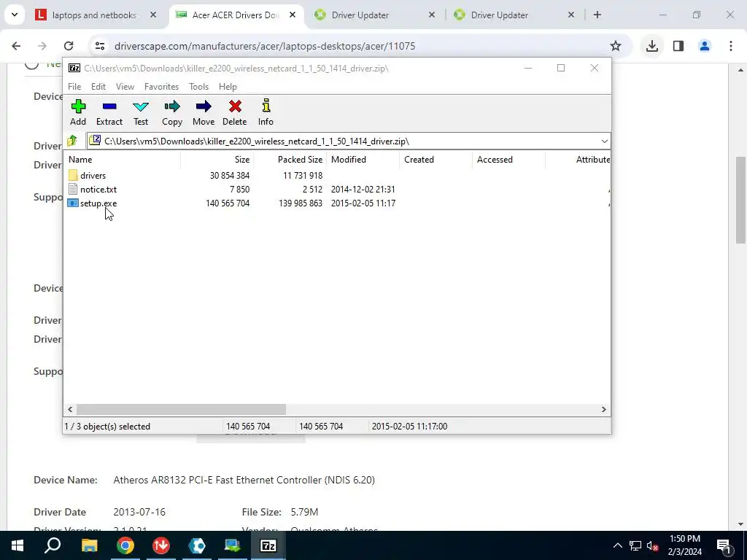Switch to the first Driver Updater tab
This screenshot has width=747, height=560.
(360, 15)
